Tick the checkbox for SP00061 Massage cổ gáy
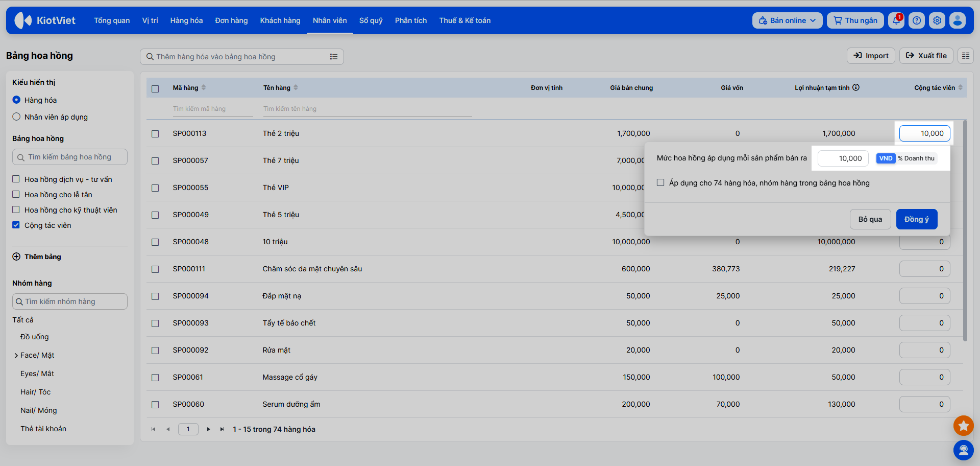 (x=155, y=378)
